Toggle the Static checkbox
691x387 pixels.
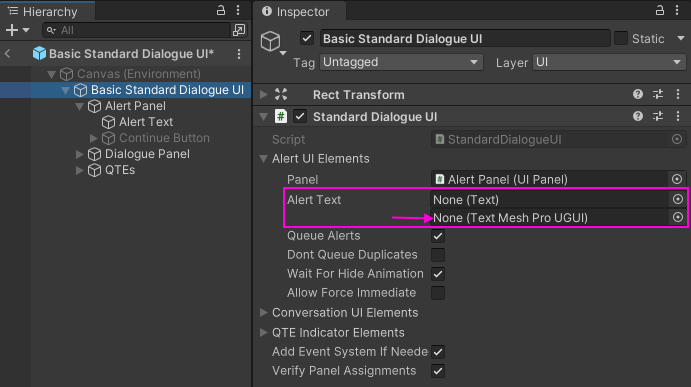click(x=620, y=38)
